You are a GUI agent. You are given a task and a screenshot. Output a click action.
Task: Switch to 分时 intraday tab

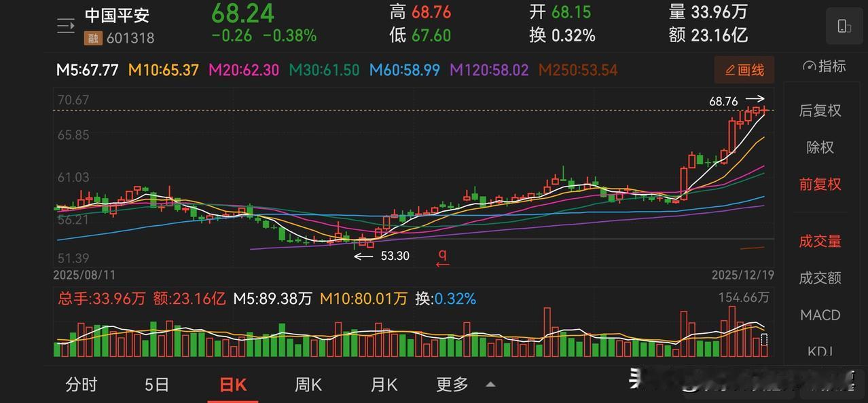(82, 385)
